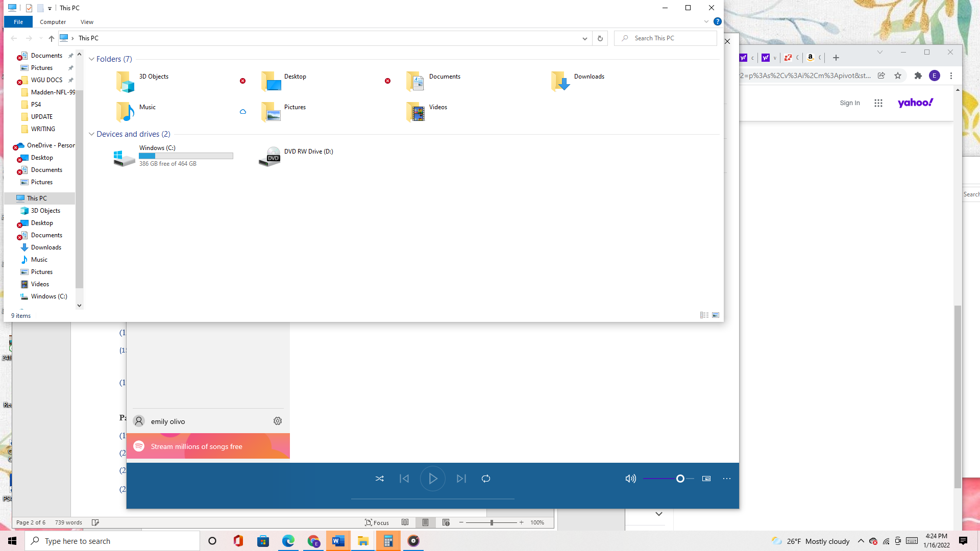Mute the volume in the music player
This screenshot has height=551, width=980.
coord(631,479)
